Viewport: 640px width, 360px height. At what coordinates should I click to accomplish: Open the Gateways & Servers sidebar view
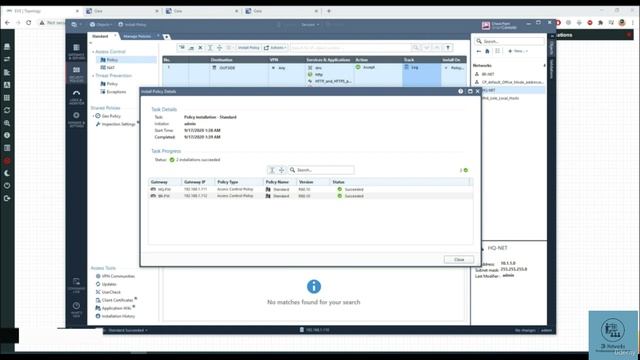pyautogui.click(x=76, y=51)
